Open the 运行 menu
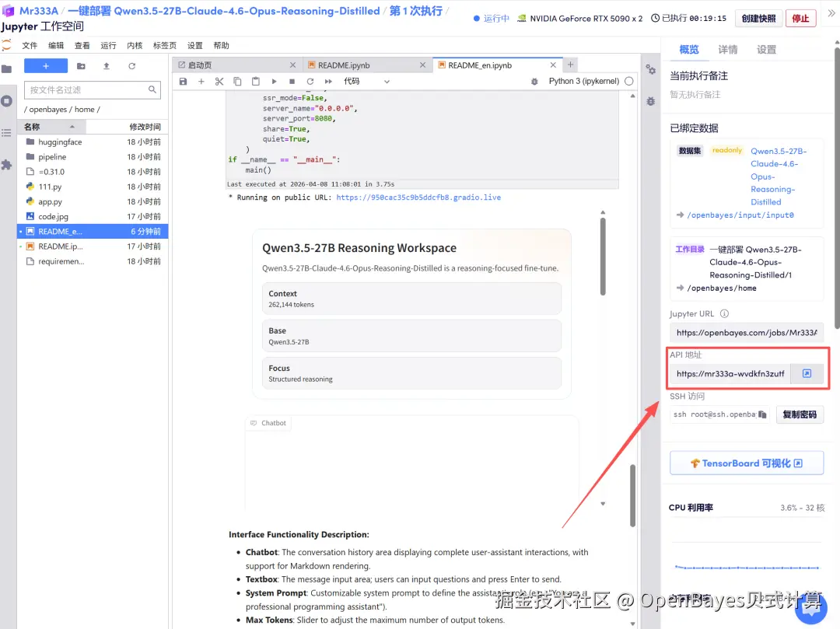The height and width of the screenshot is (629, 840). click(x=108, y=46)
